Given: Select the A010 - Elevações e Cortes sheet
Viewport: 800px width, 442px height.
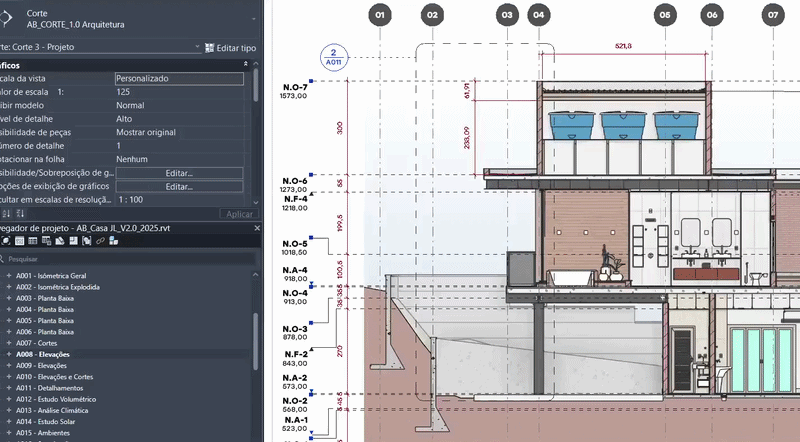Looking at the screenshot, I should tap(55, 377).
